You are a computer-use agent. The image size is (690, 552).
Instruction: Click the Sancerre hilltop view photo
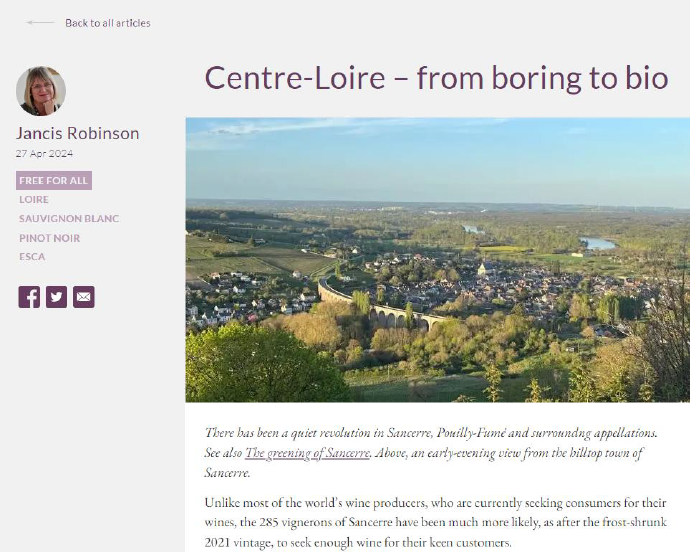click(x=437, y=260)
